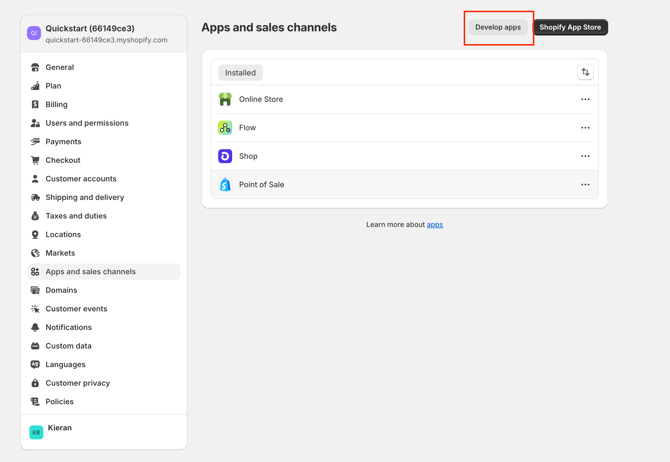This screenshot has height=462, width=670.
Task: Open Languages settings
Action: click(x=104, y=365)
